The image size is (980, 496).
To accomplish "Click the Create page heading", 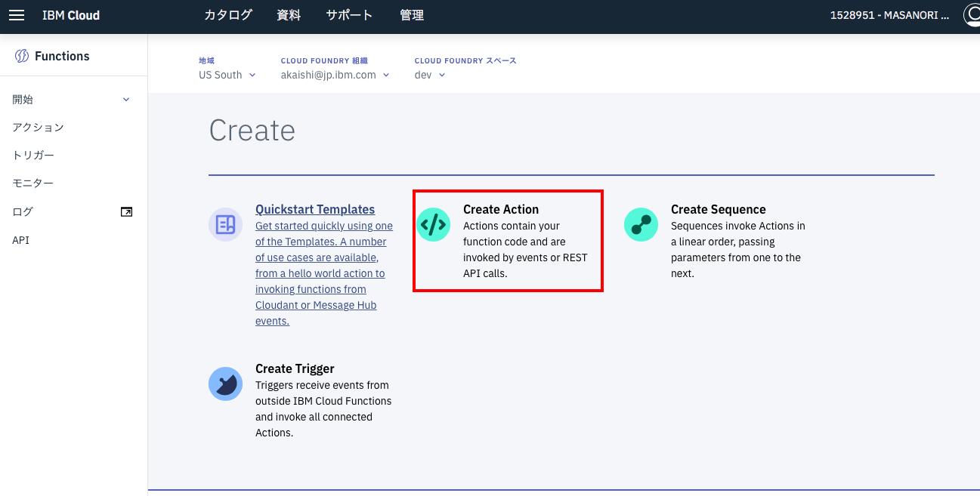I will 252,131.
